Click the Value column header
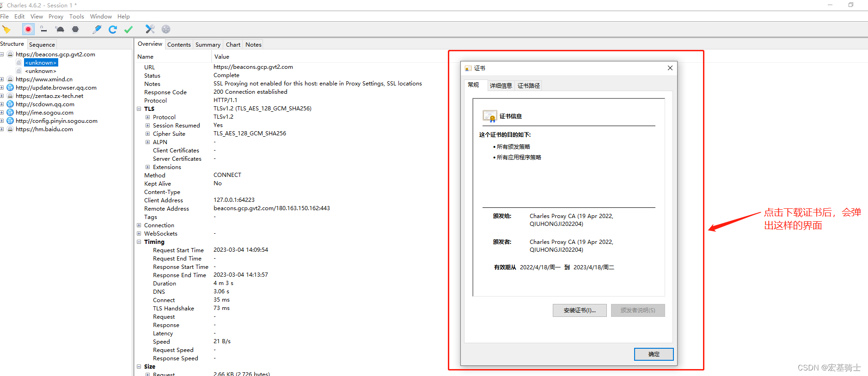Viewport: 868px width, 376px height. 222,56
